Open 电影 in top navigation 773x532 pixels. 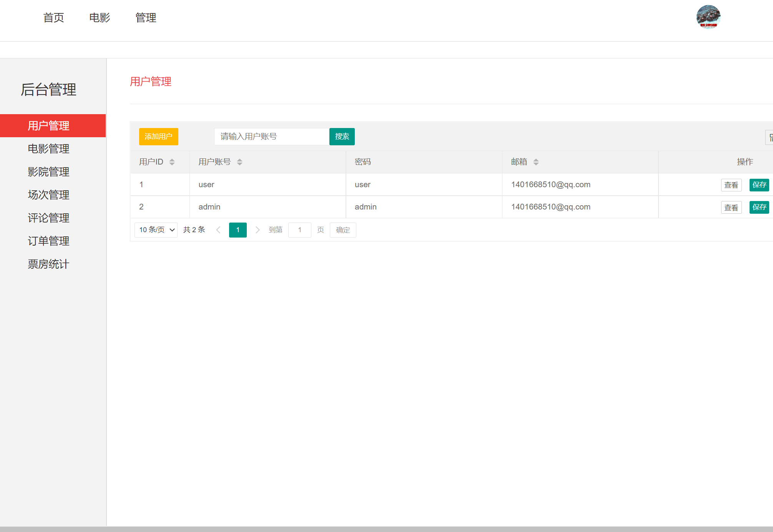click(x=100, y=18)
